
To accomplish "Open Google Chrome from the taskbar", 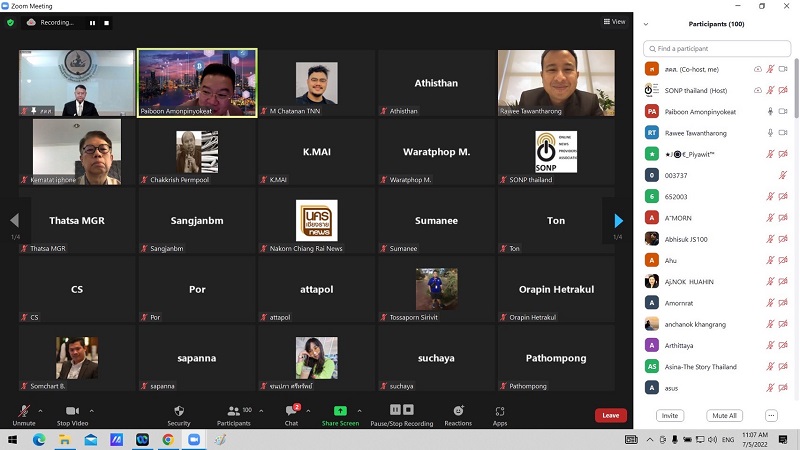I will 168,439.
